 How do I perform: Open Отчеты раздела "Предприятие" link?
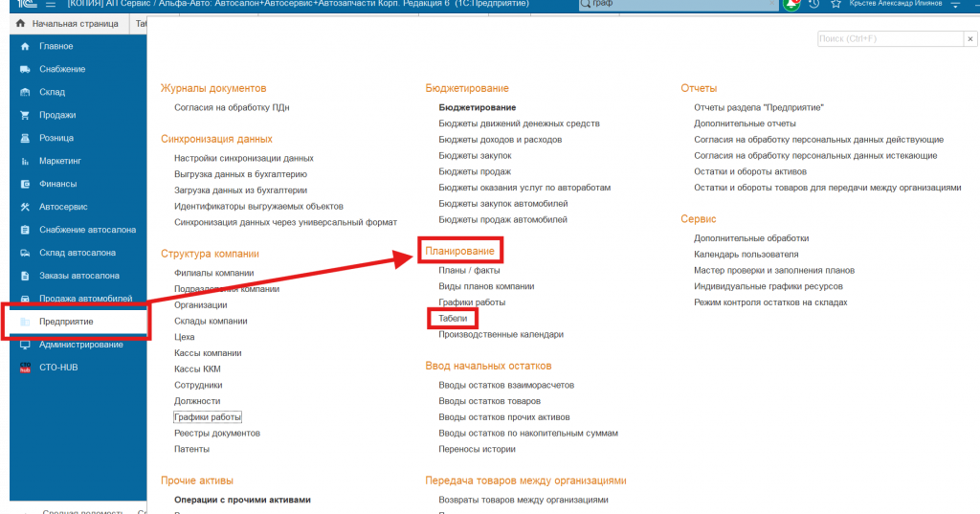click(758, 108)
